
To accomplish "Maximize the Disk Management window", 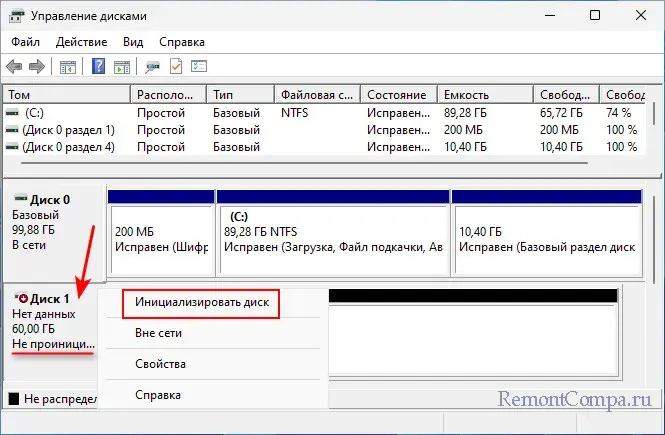I will 595,16.
